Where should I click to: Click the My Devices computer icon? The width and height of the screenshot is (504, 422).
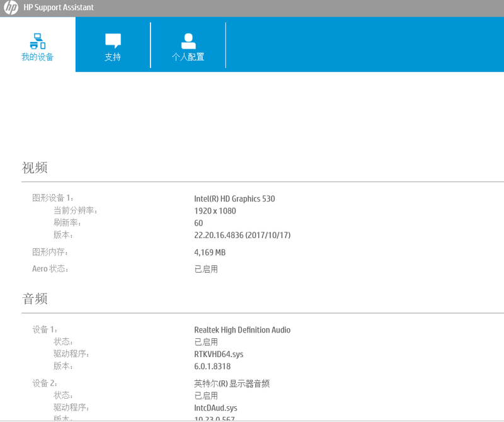coord(38,41)
